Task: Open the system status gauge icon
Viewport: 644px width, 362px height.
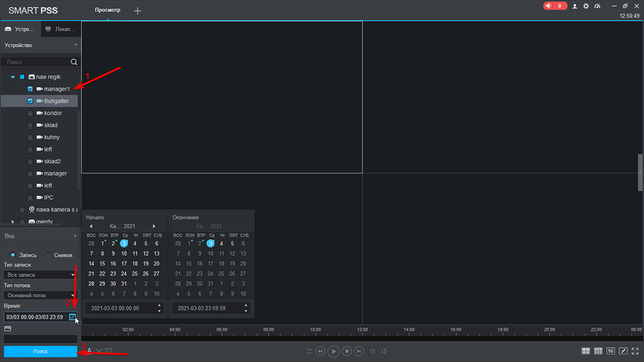Action: coord(597,6)
